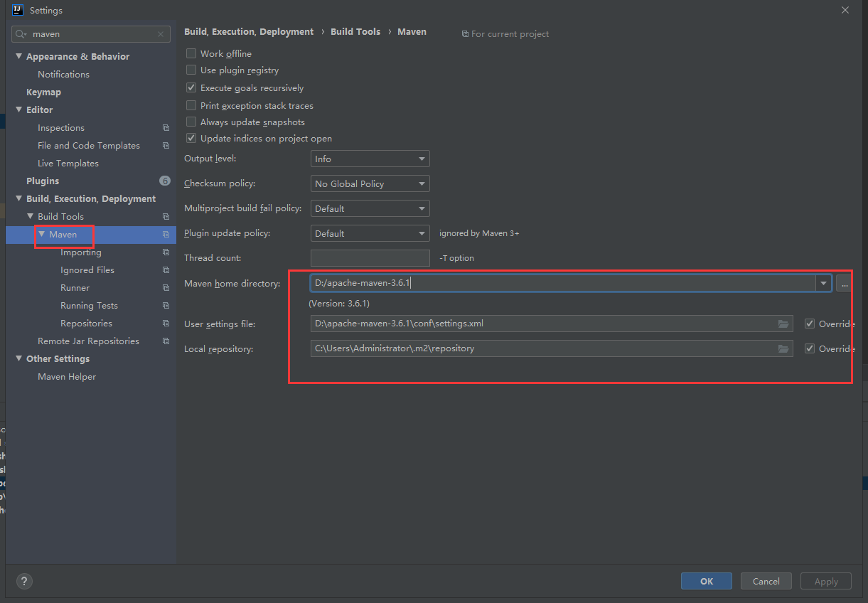This screenshot has width=868, height=603.
Task: Toggle Override for User settings file
Action: 810,324
